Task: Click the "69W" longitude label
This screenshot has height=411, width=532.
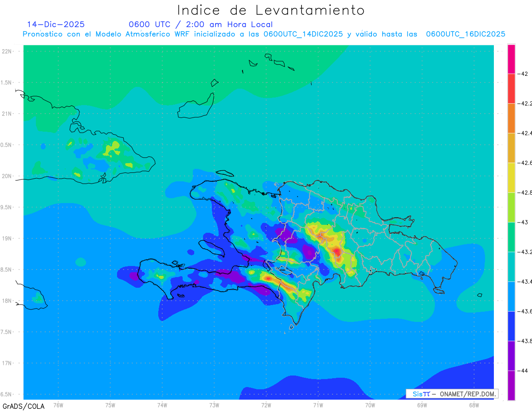Action: (x=422, y=405)
